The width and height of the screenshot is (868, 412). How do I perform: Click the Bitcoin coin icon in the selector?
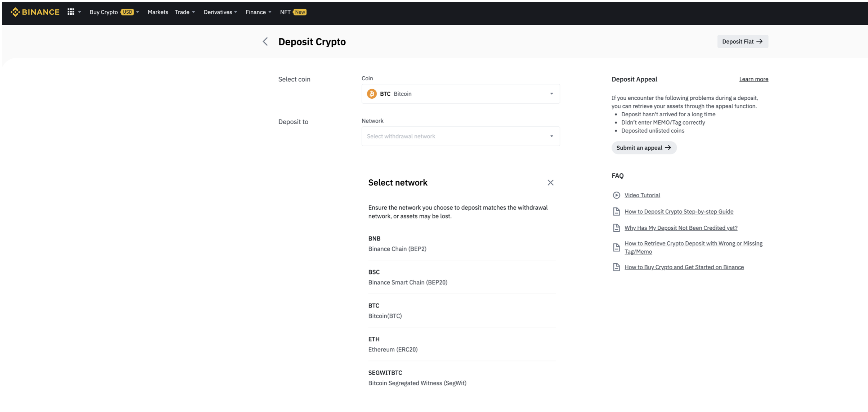click(372, 94)
